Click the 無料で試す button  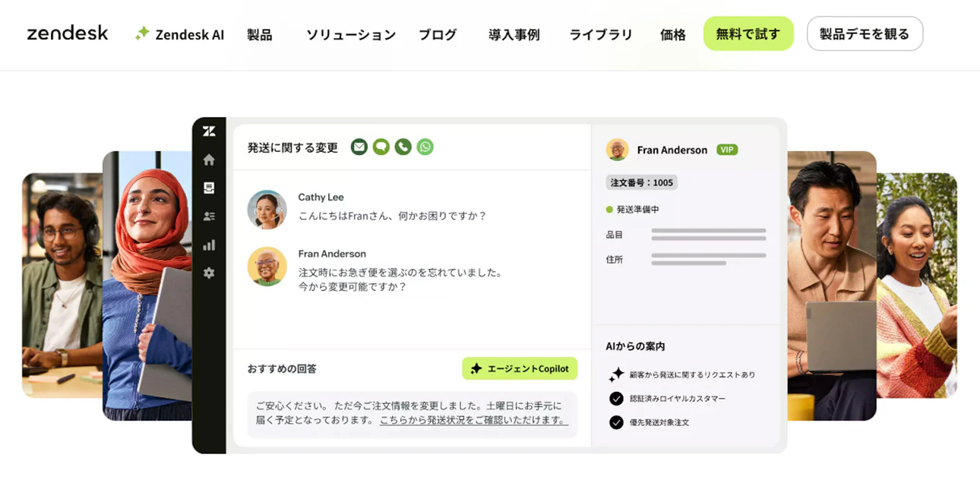[748, 33]
